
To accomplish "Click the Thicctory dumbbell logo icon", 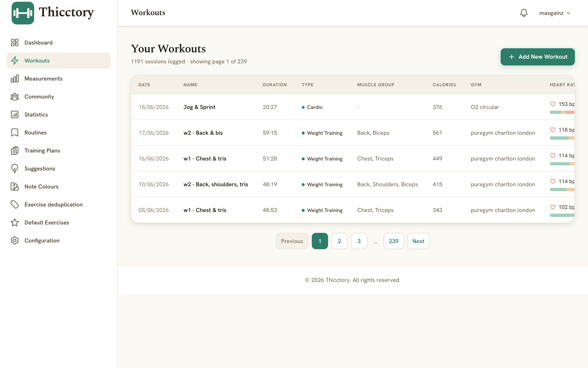I will tap(23, 13).
